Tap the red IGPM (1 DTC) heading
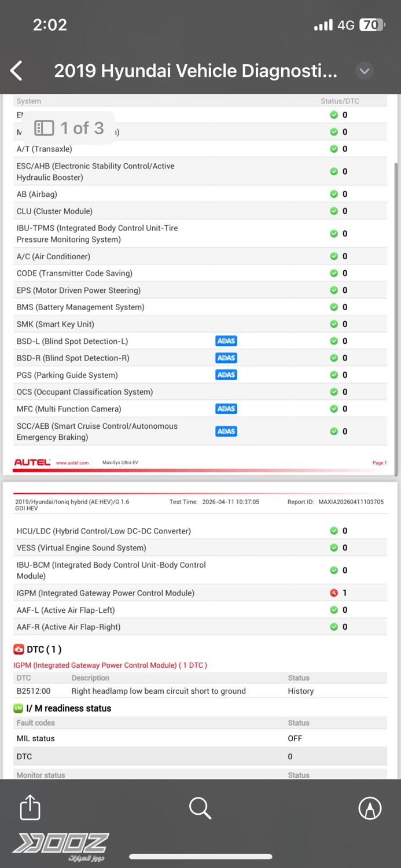Viewport: 401px width, 868px height. point(110,665)
